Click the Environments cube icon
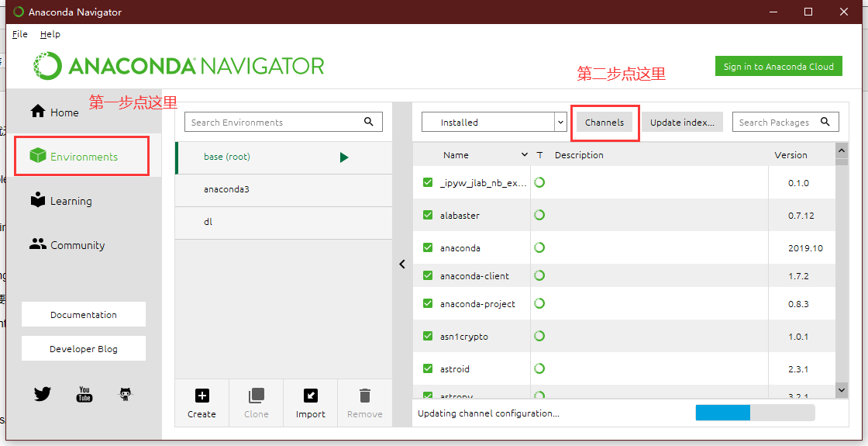The width and height of the screenshot is (868, 446). point(38,156)
